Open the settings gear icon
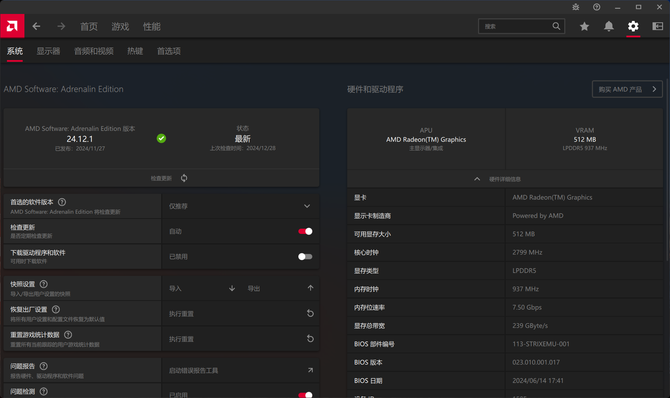The height and width of the screenshot is (398, 670). (633, 27)
